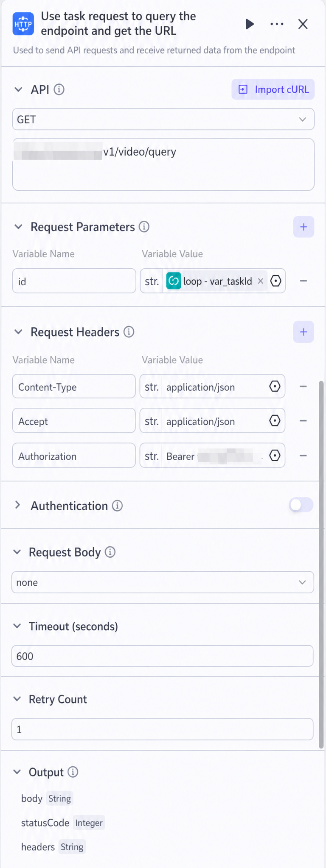Image resolution: width=326 pixels, height=868 pixels.
Task: Open variable picker for Content-Type value
Action: tap(275, 386)
